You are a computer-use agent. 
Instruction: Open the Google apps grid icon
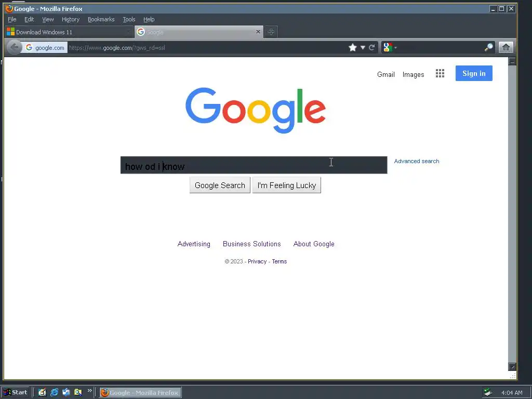tap(440, 73)
